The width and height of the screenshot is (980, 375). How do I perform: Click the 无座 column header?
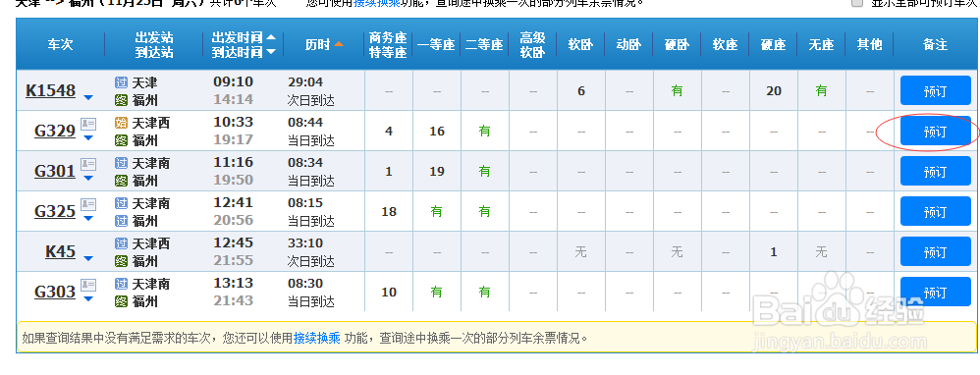click(821, 44)
